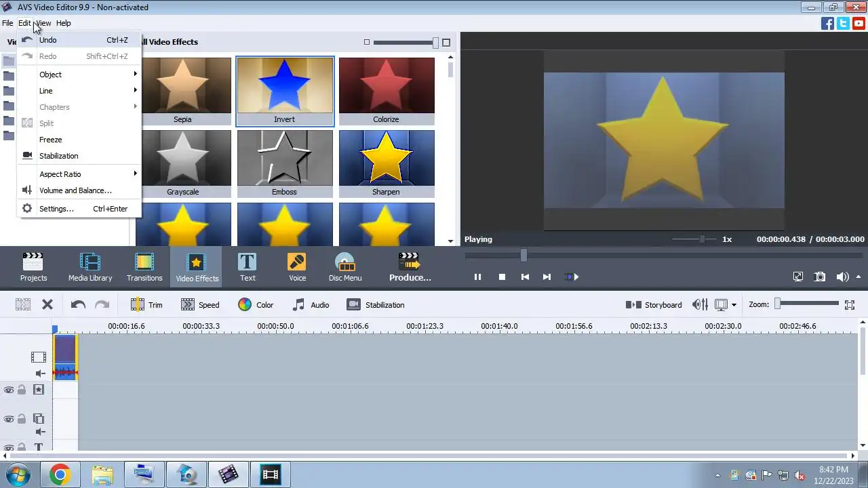Image resolution: width=868 pixels, height=488 pixels.
Task: Open the preview in full screen
Action: (798, 277)
